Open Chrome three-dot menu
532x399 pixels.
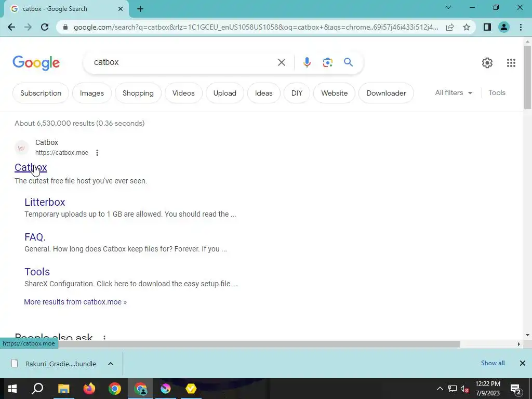(521, 27)
